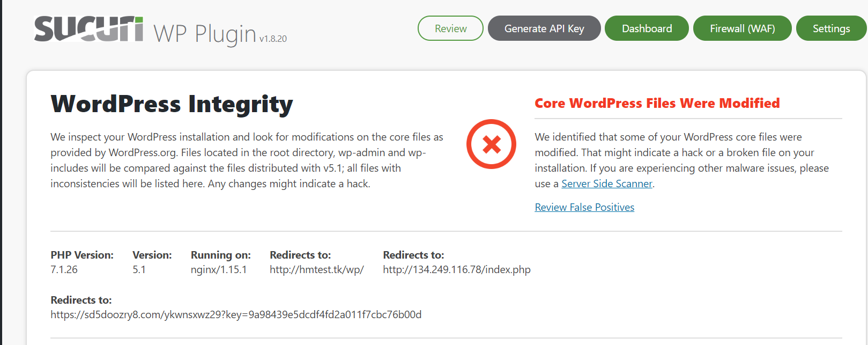Go to the Dashboard tab
Image resolution: width=868 pixels, height=345 pixels.
click(x=647, y=28)
